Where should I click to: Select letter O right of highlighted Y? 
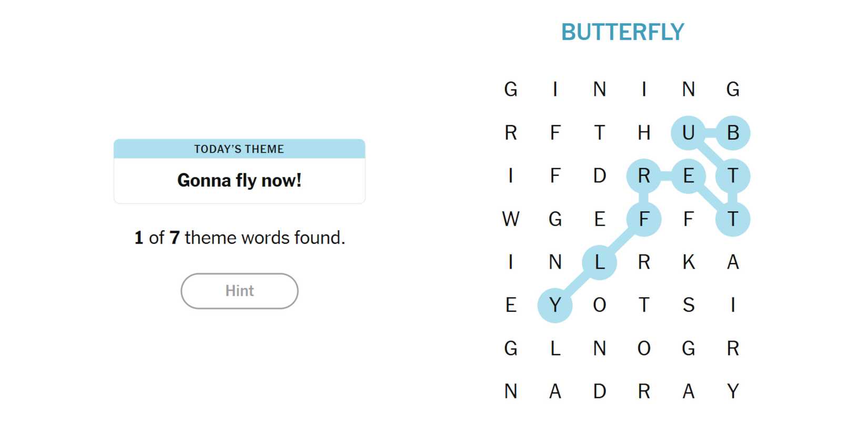(599, 305)
